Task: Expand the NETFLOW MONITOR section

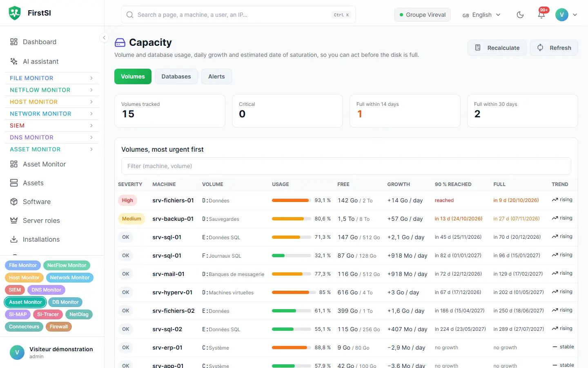Action: point(52,90)
